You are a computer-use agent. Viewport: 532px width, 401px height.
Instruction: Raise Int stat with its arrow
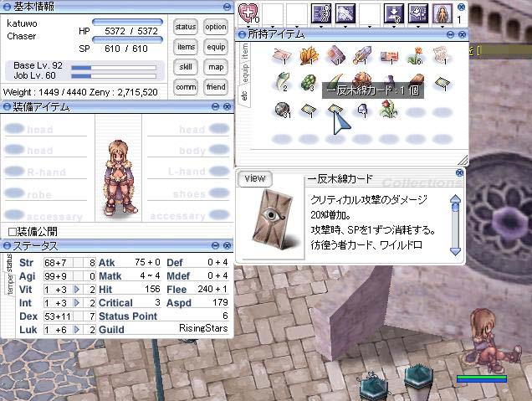point(77,302)
